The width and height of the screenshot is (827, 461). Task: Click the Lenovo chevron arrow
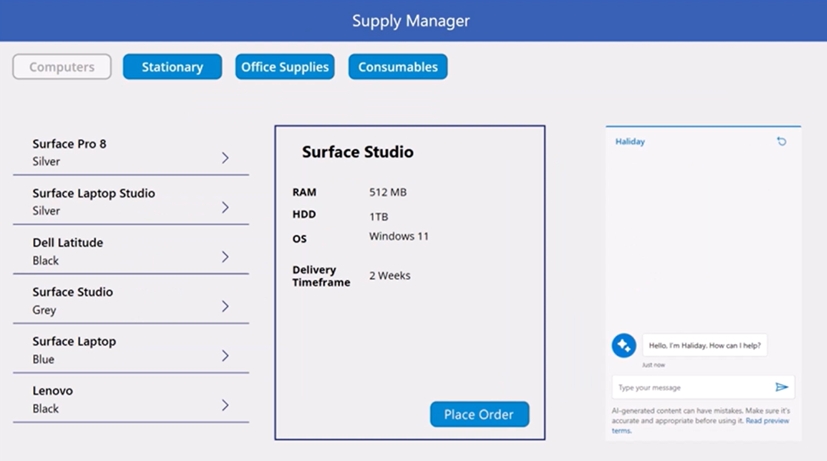pos(225,405)
